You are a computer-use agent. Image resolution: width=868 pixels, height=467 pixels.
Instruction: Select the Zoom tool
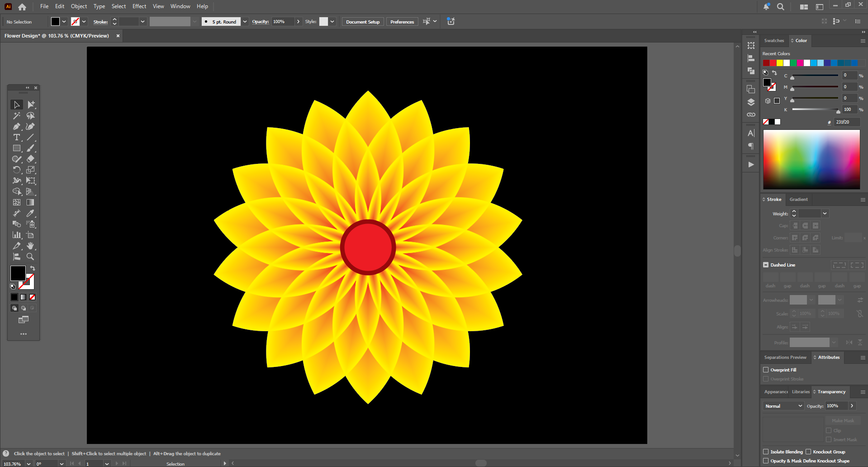(30, 257)
